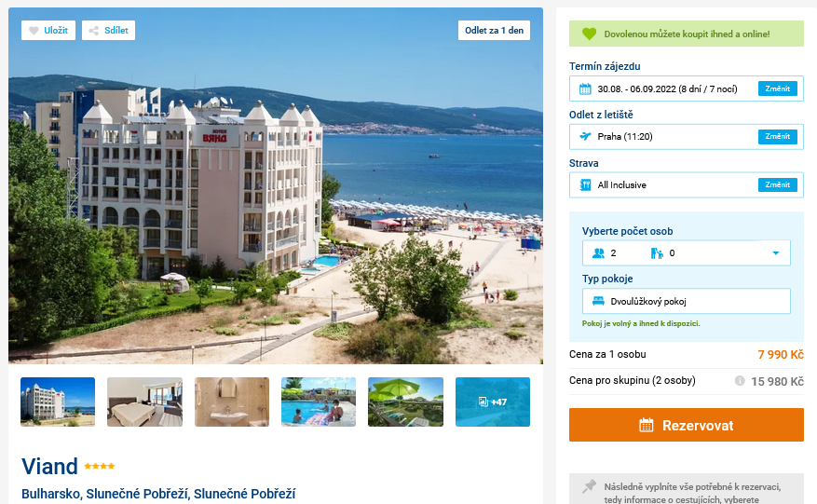The image size is (817, 504).
Task: View the bathroom sink thumbnail
Action: point(232,402)
